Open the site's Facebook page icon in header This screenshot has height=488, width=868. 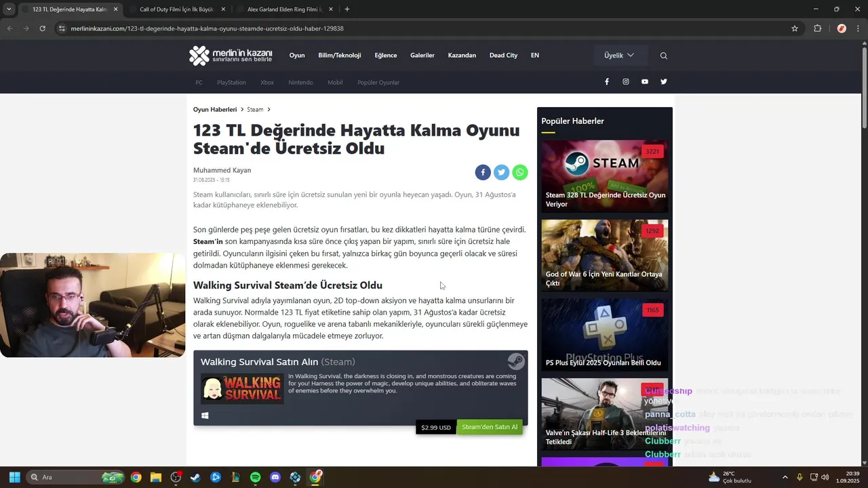pos(607,82)
